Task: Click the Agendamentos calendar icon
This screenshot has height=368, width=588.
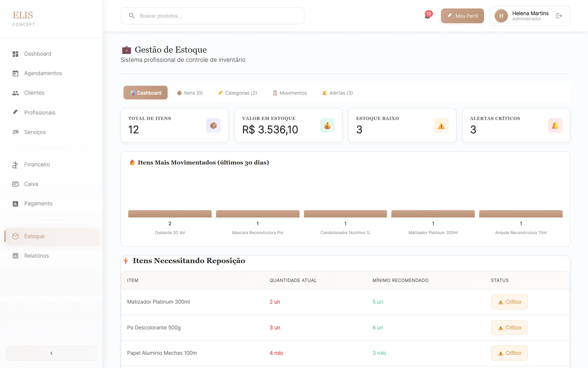Action: click(16, 73)
